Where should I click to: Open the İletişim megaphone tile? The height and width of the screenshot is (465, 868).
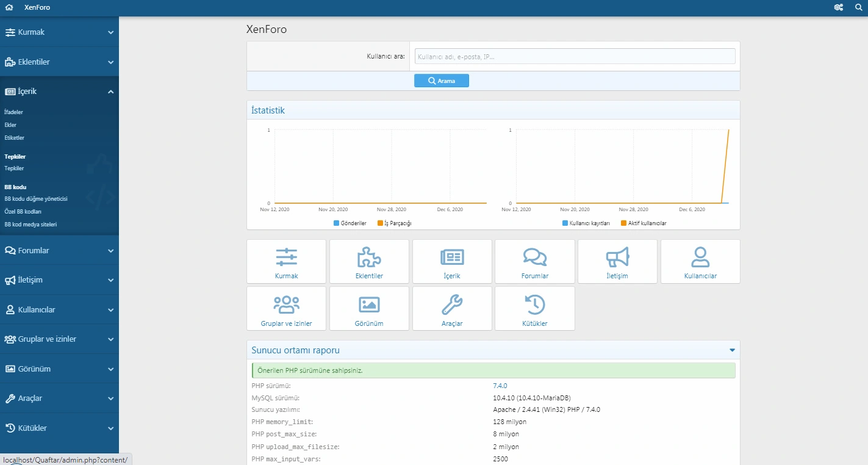point(617,261)
